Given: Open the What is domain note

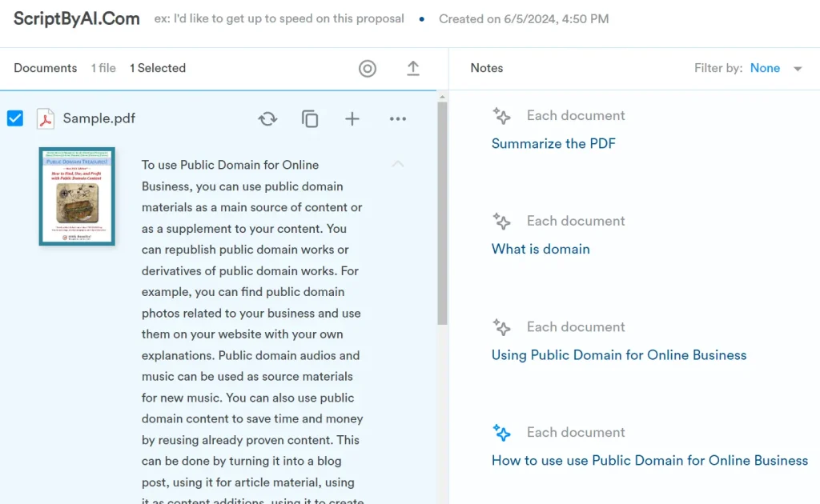Looking at the screenshot, I should 541,249.
